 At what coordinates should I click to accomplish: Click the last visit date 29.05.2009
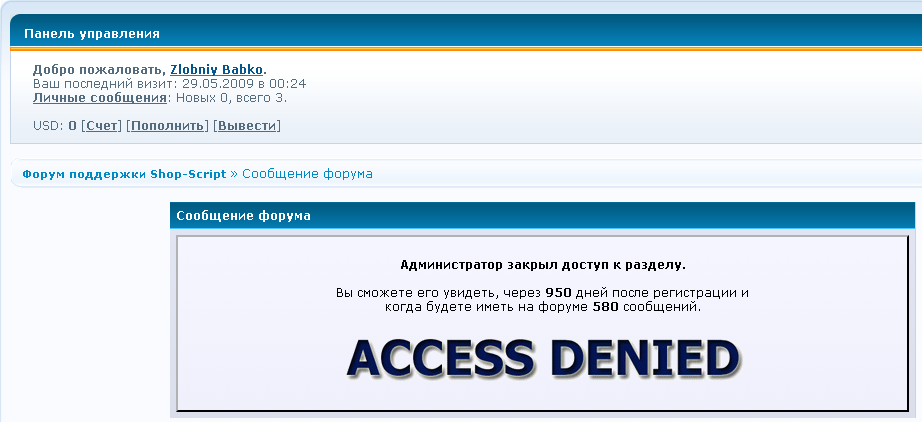click(218, 84)
